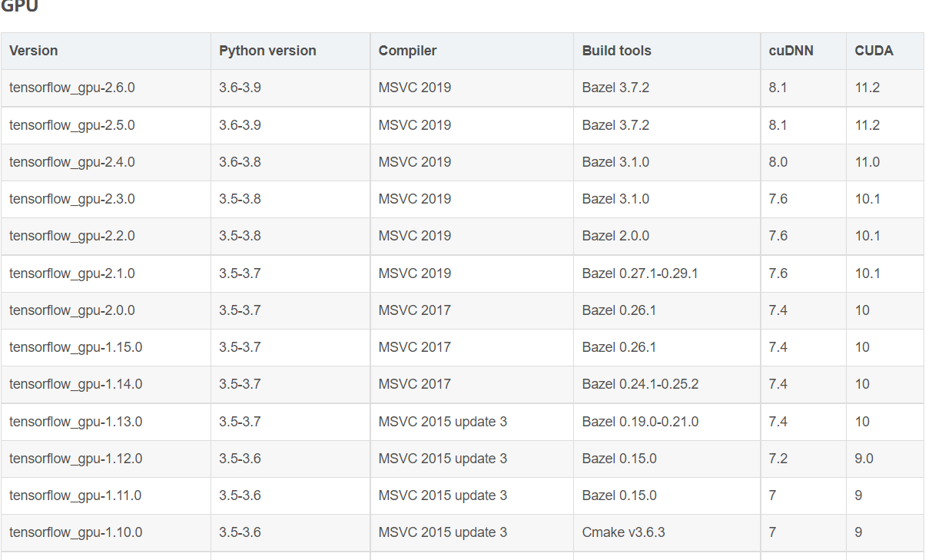The width and height of the screenshot is (932, 560).
Task: Select the tensorflow_gpu-2.6.0 cell
Action: [106, 88]
